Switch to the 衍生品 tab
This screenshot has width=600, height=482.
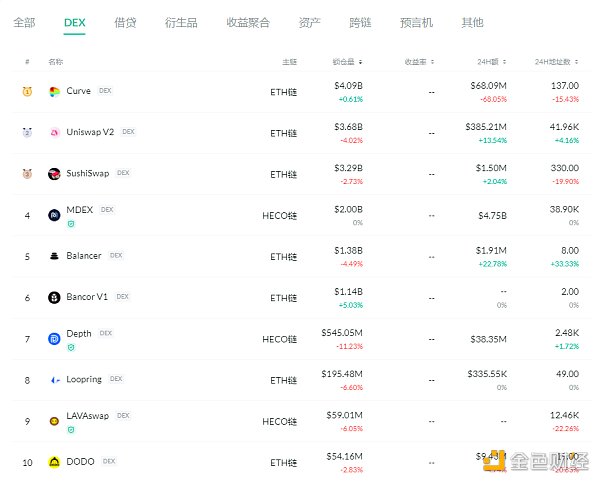(x=179, y=22)
